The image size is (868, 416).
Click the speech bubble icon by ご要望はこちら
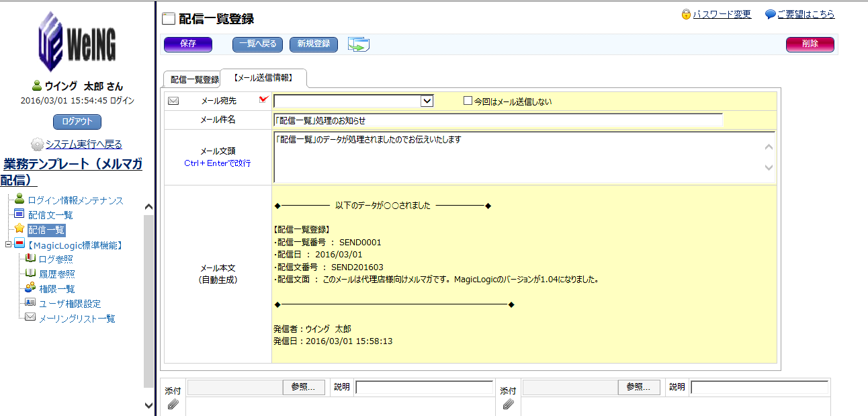coord(770,14)
